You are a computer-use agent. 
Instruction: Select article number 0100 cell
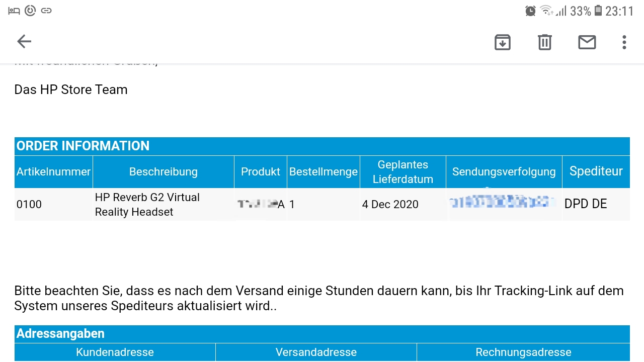53,205
